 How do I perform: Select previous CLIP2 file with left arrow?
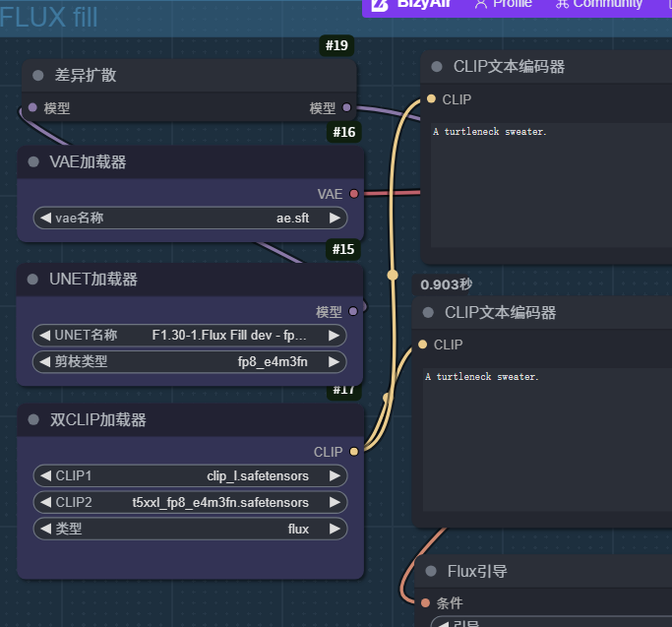pos(45,502)
